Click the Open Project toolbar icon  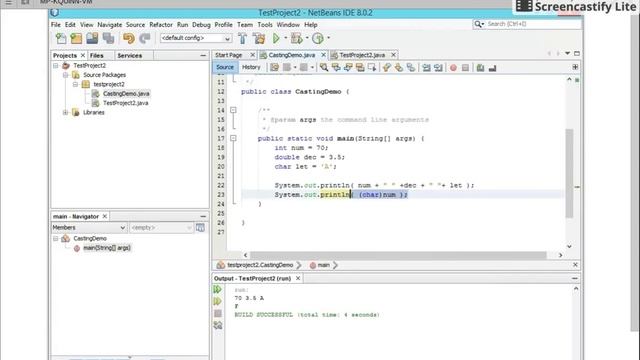click(92, 38)
